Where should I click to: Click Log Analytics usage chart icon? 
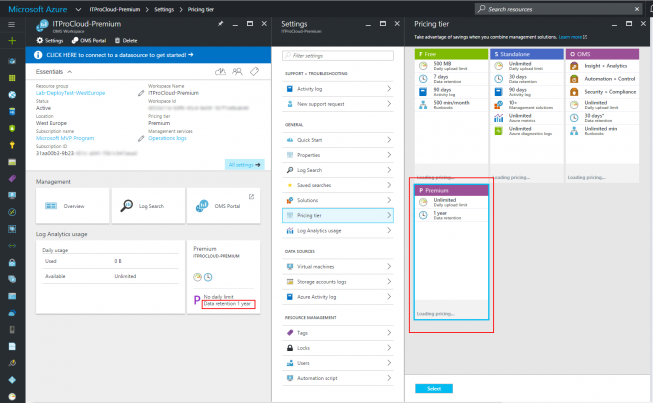290,230
